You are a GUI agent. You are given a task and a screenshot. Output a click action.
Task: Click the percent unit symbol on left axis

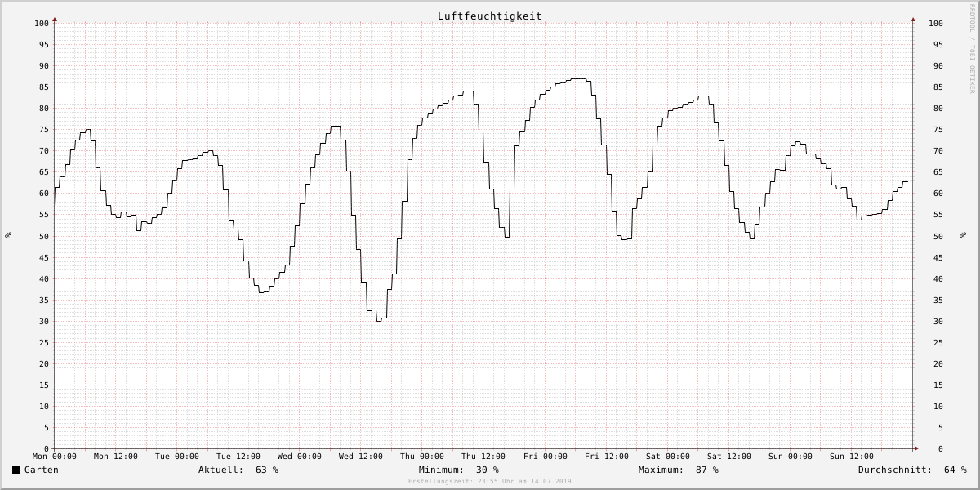8,235
